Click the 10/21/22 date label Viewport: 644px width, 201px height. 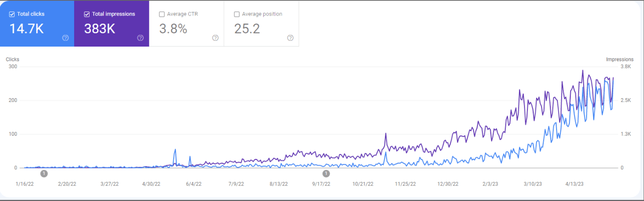tap(363, 184)
